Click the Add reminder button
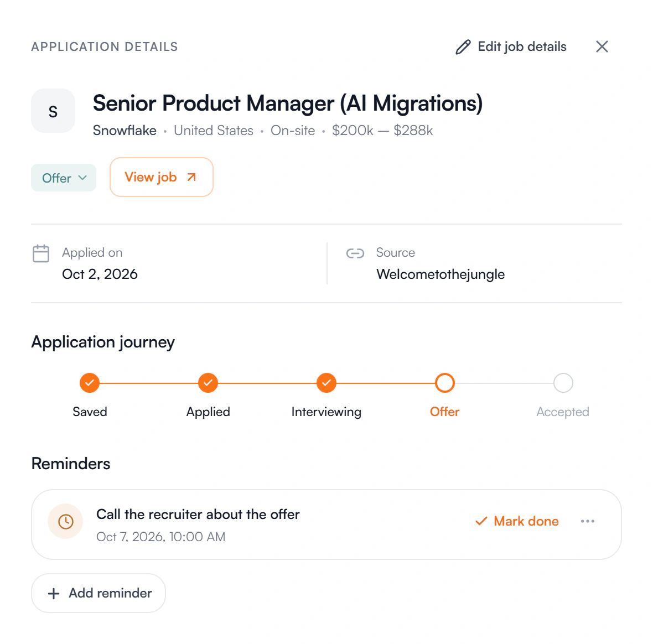 [99, 593]
